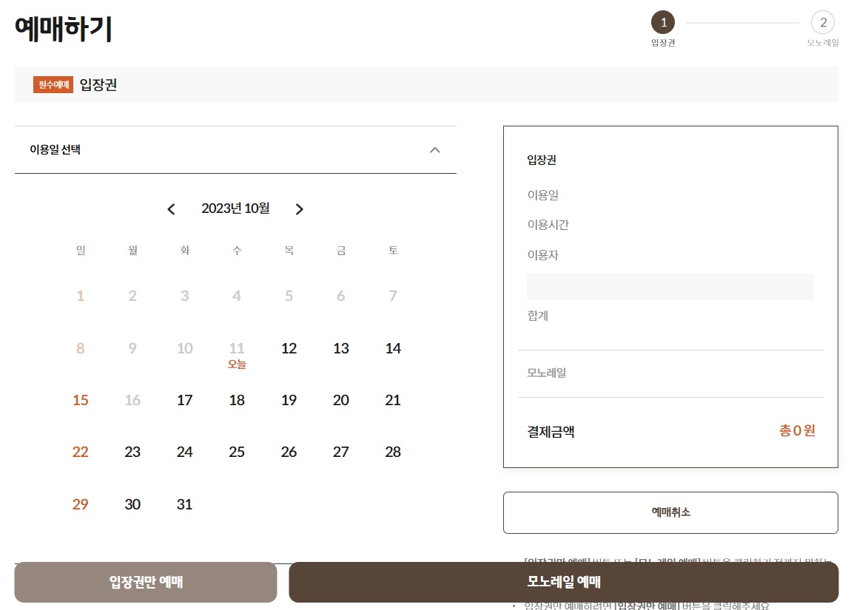The width and height of the screenshot is (868, 610).
Task: Go to next month in calendar
Action: point(299,209)
